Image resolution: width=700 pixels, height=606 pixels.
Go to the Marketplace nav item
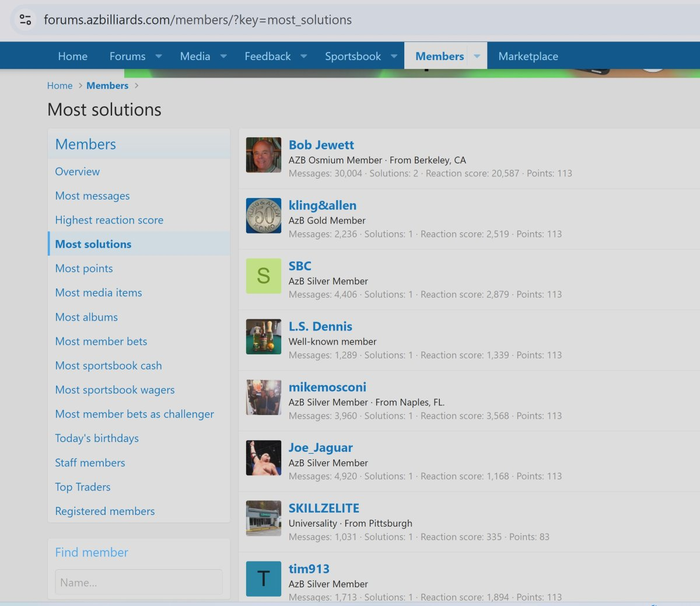point(528,57)
